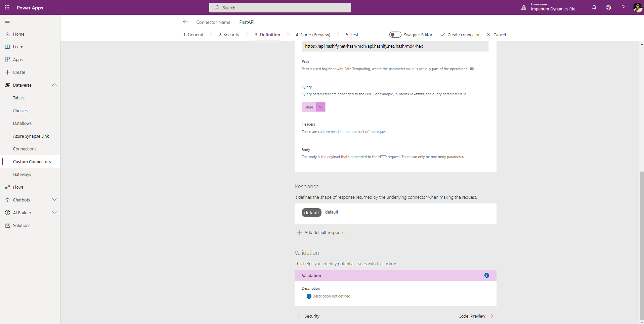Click Create connector

tap(460, 35)
